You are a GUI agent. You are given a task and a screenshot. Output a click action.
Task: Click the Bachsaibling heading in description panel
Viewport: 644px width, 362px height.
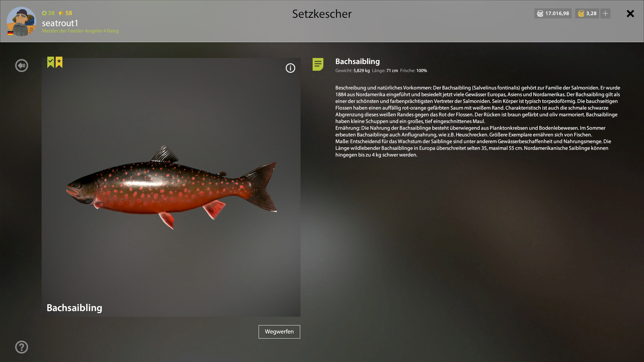[358, 61]
